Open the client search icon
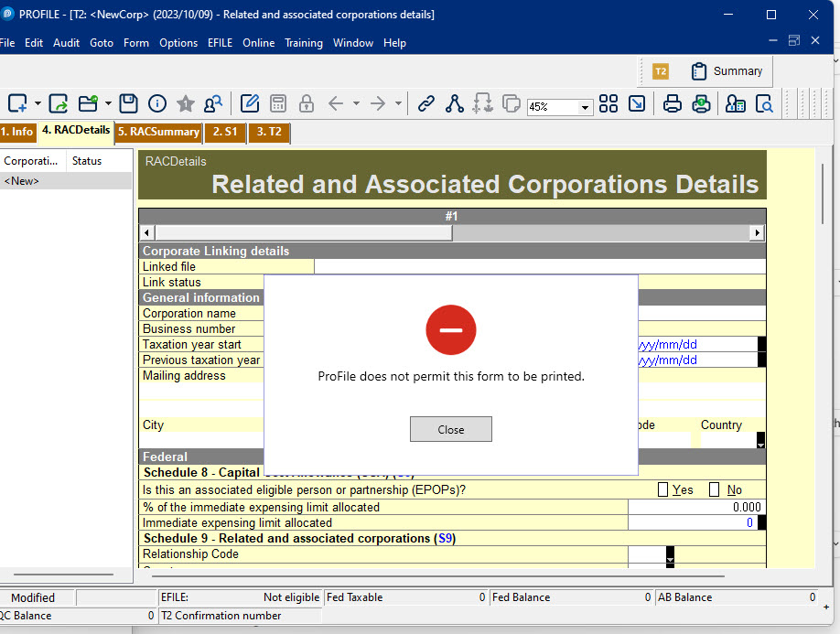840x634 pixels. [x=213, y=103]
